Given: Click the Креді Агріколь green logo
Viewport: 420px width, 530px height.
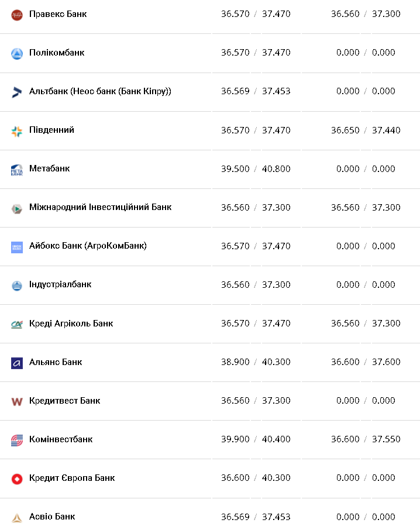Looking at the screenshot, I should tap(17, 324).
